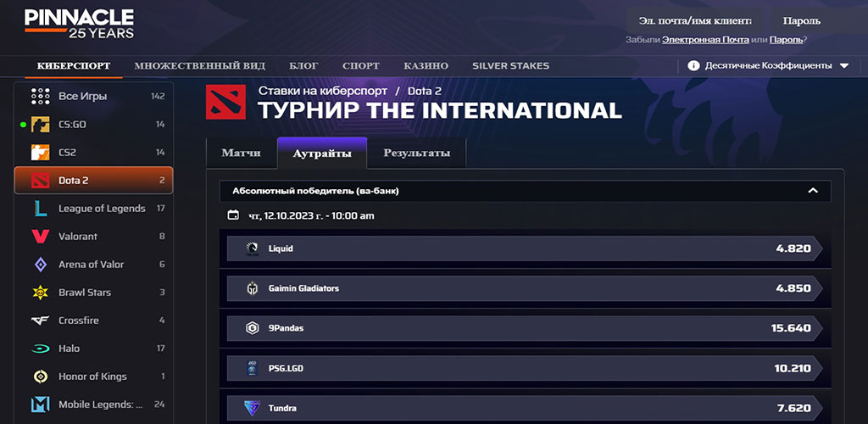Open the Киберспорт menu
The width and height of the screenshot is (868, 424).
[74, 66]
